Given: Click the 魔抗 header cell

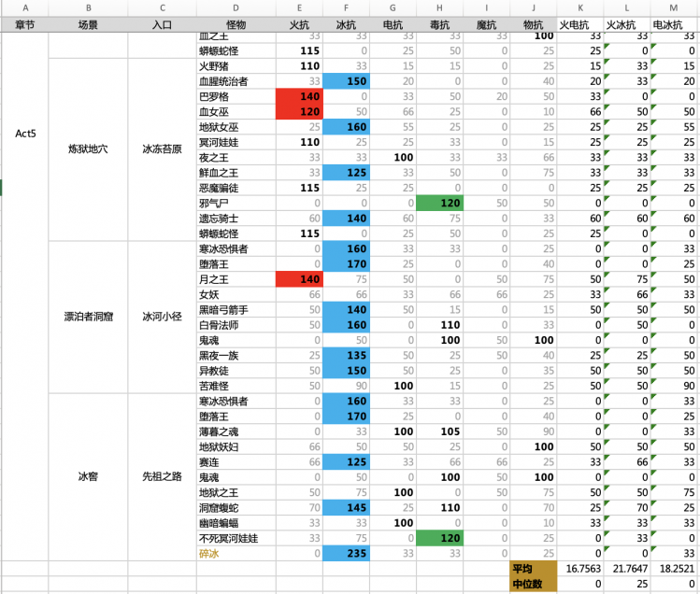Looking at the screenshot, I should [x=486, y=25].
